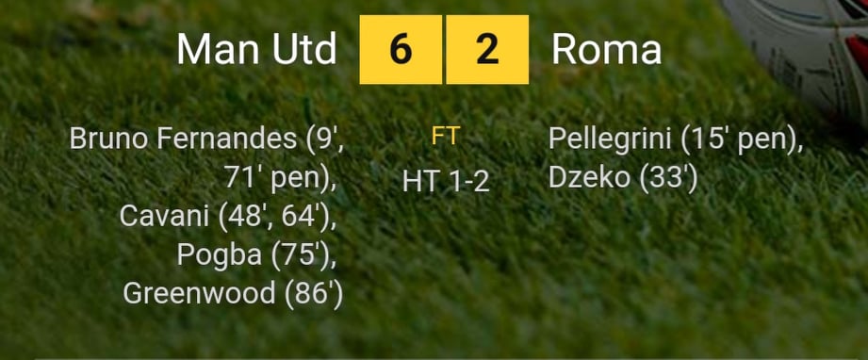
Task: Click the Greenwood player name
Action: point(199,293)
